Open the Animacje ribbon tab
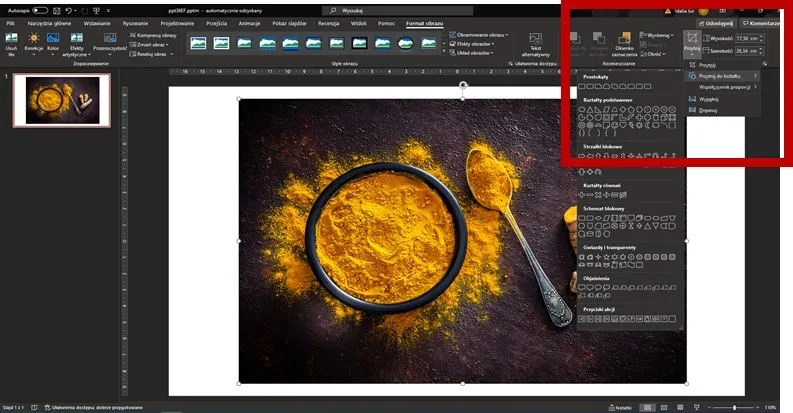Viewport: 793px width, 413px height. (x=249, y=22)
